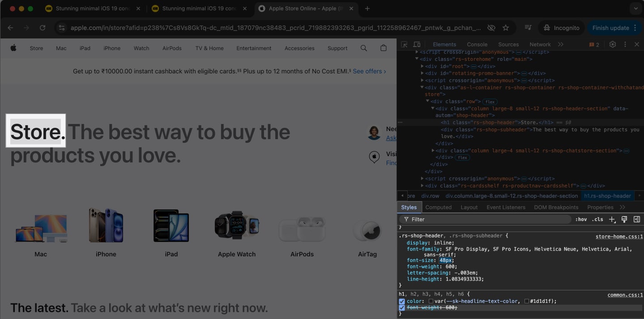This screenshot has width=644, height=319.
Task: Expand the div id="root" node
Action: tap(422, 66)
